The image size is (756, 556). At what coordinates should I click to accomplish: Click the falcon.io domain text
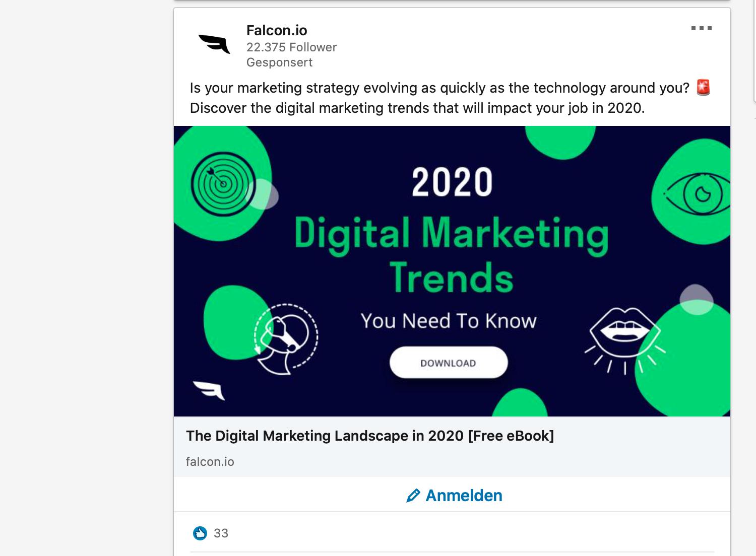[x=210, y=462]
